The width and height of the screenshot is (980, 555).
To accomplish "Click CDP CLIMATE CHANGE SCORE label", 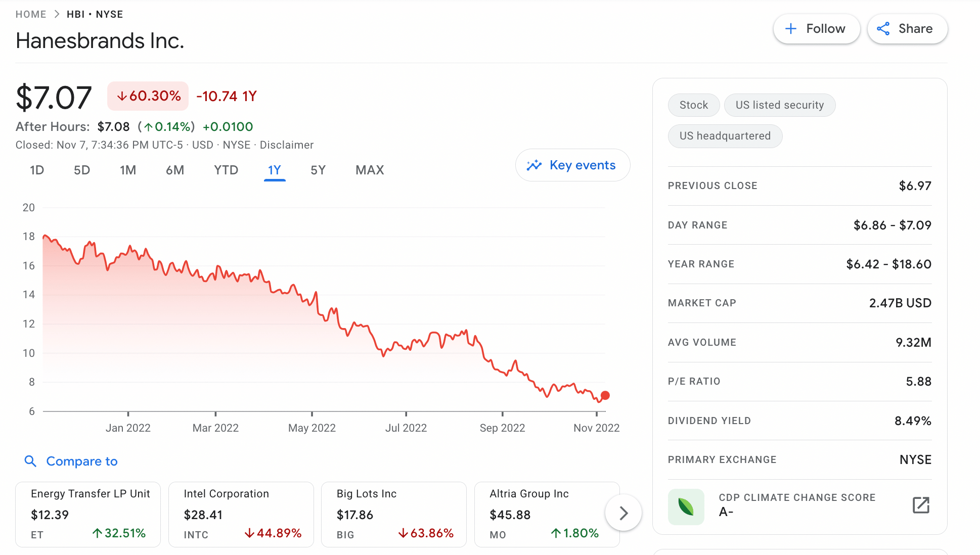I will [x=797, y=497].
